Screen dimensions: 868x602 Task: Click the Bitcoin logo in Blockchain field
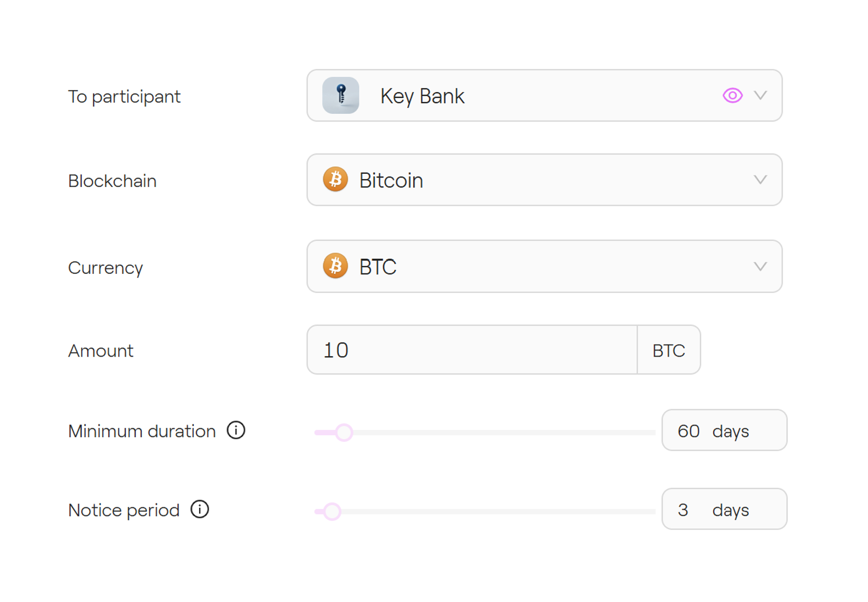(x=335, y=180)
